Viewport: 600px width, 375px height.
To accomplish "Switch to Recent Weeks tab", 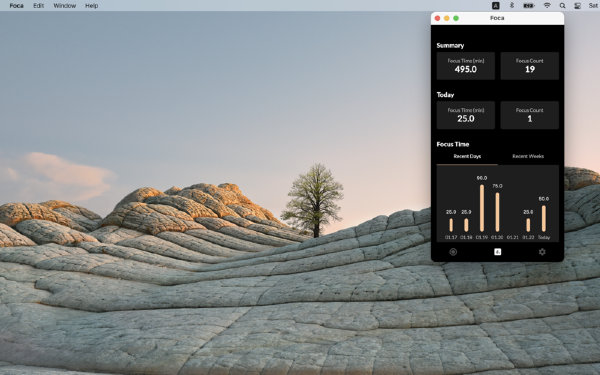I will (528, 156).
